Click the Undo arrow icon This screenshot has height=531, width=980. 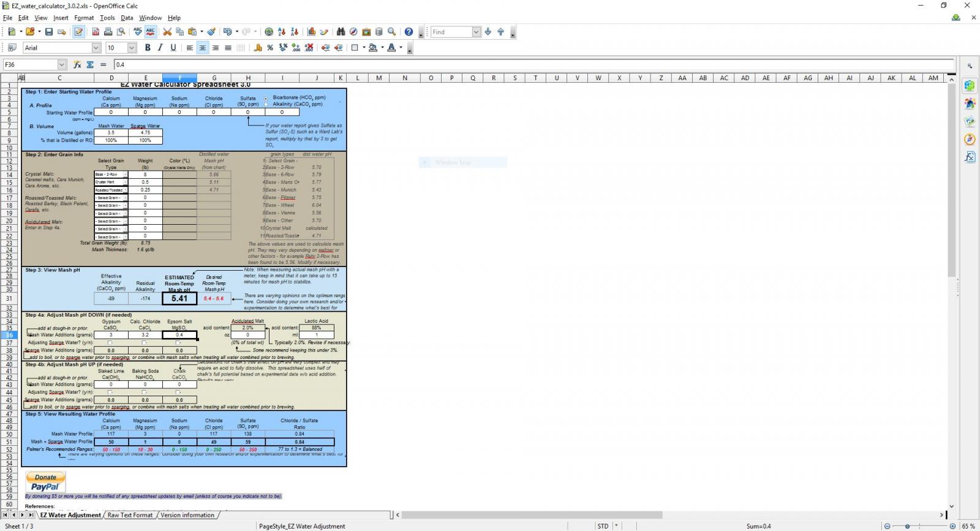click(x=227, y=32)
